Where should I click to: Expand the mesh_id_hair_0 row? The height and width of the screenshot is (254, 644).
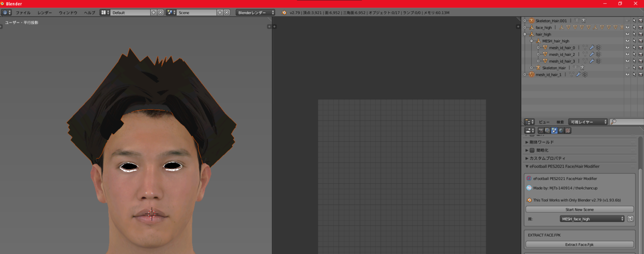(538, 48)
